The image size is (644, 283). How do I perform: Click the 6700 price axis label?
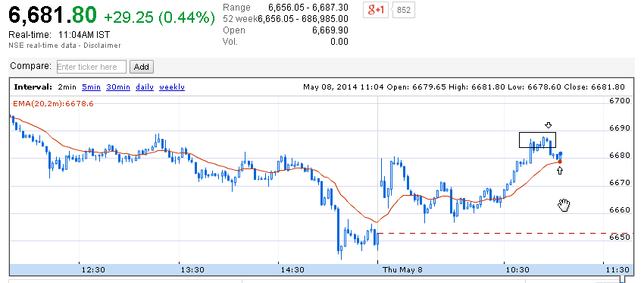[x=619, y=101]
